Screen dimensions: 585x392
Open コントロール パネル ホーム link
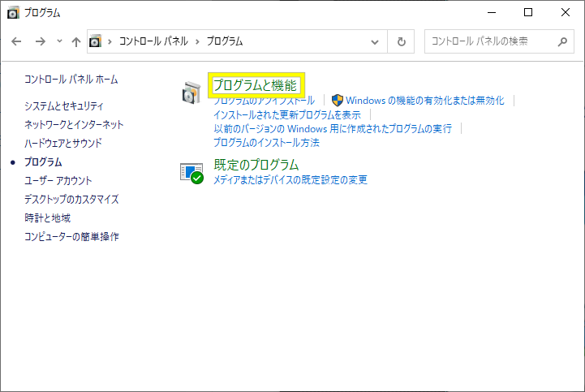click(x=71, y=80)
